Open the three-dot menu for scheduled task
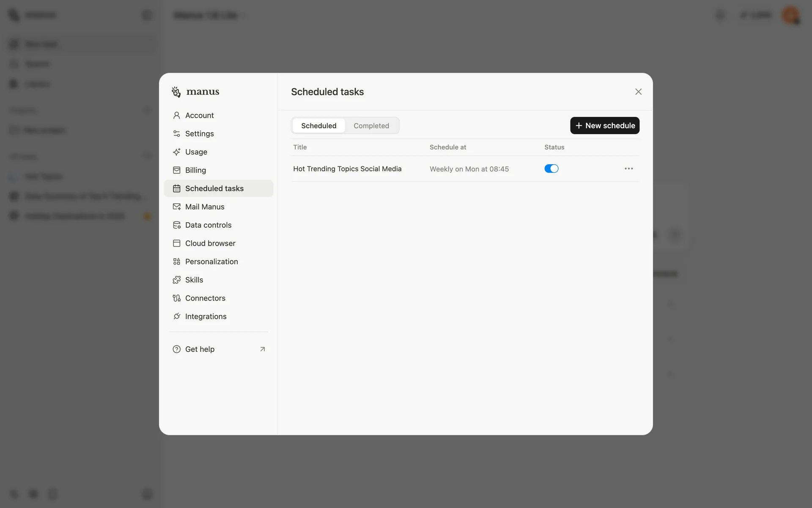Viewport: 812px width, 508px height. pos(628,168)
